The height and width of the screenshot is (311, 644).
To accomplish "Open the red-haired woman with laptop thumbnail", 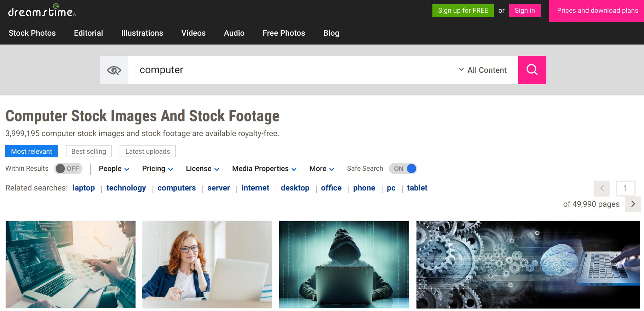I will [207, 265].
